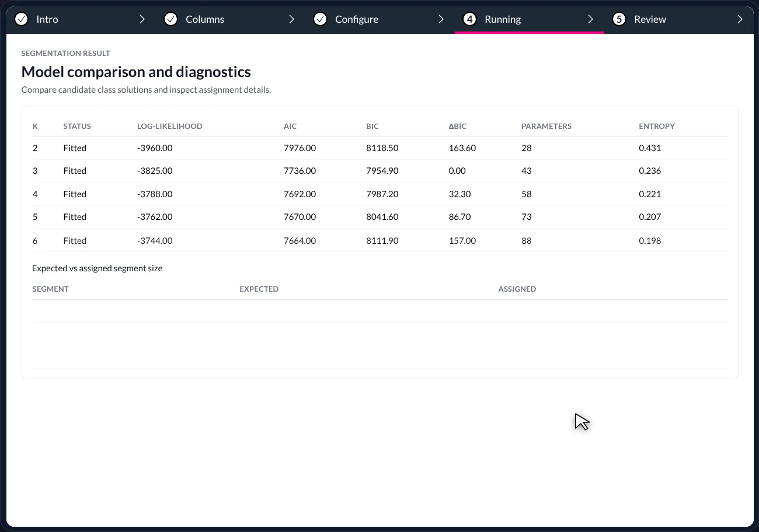Click the entropy value 0.431
Image resolution: width=759 pixels, height=532 pixels.
point(650,148)
